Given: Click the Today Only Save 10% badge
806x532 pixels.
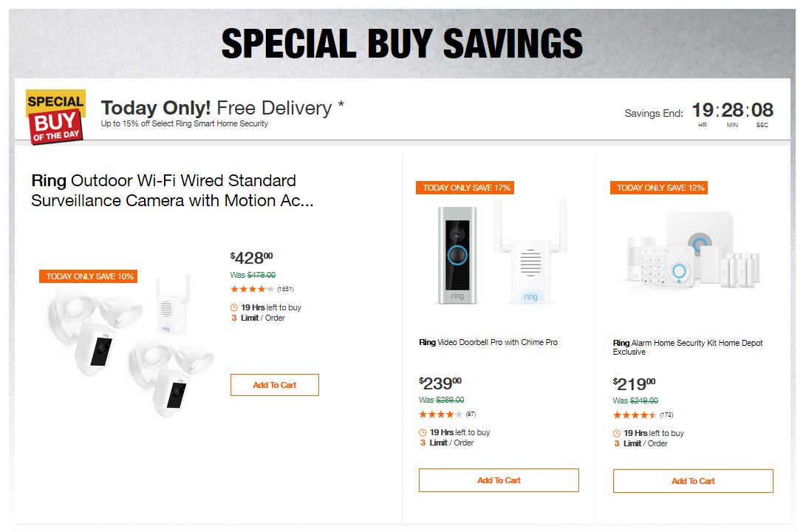Looking at the screenshot, I should coord(88,276).
